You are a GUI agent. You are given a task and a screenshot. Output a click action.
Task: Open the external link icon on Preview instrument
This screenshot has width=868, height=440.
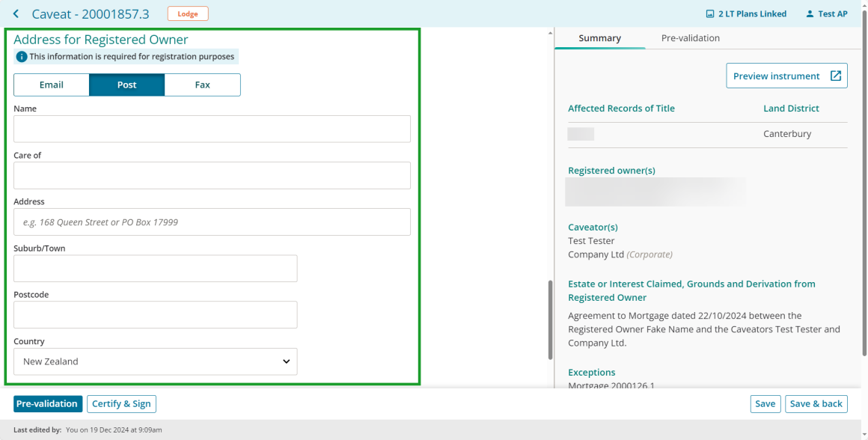click(x=835, y=76)
